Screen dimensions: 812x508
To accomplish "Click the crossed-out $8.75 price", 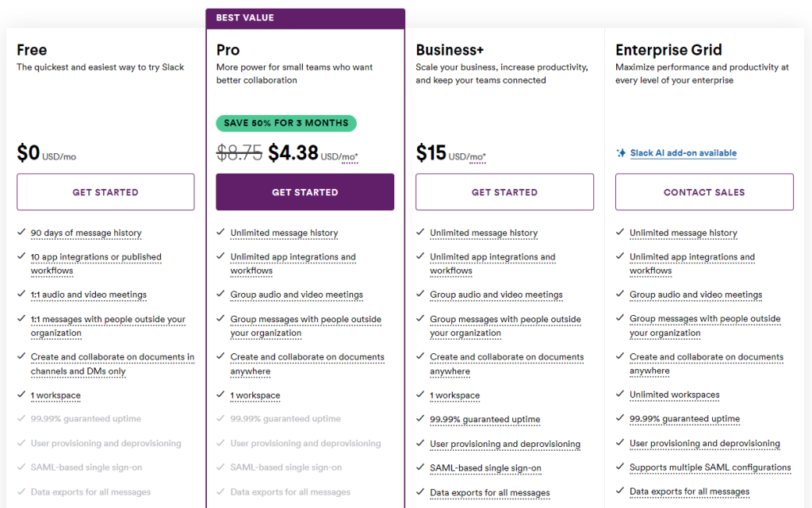I will 239,152.
